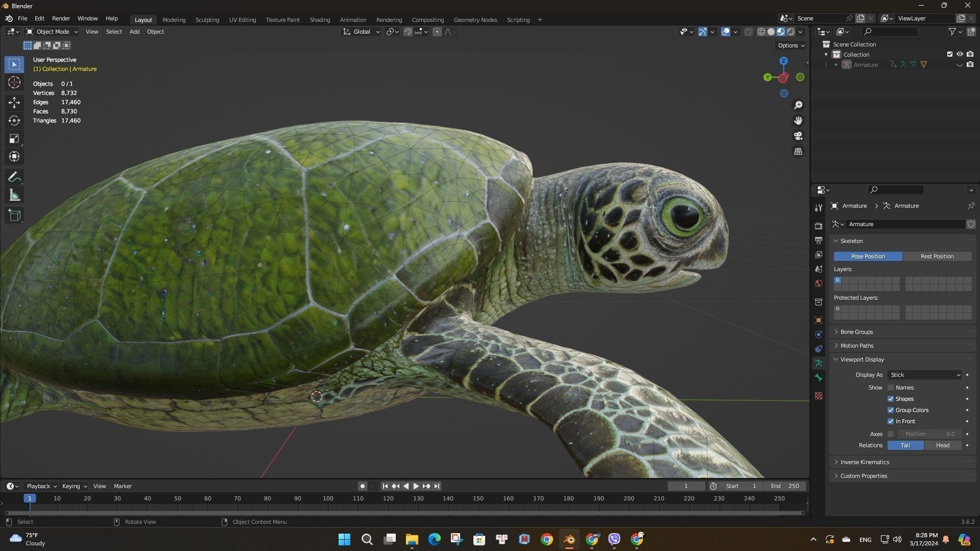Open the Bone properties tab

point(819,377)
